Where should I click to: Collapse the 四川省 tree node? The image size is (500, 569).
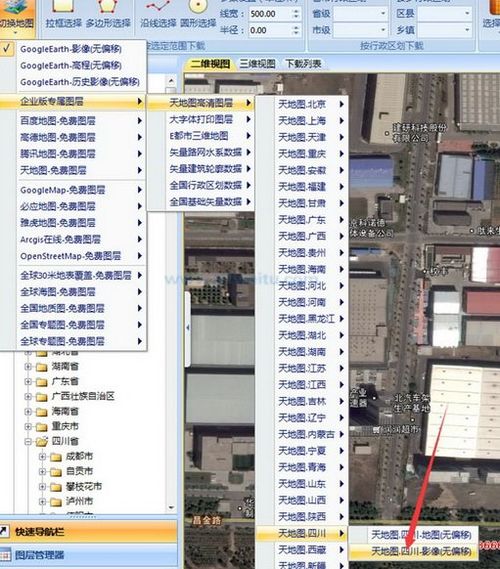tap(28, 442)
